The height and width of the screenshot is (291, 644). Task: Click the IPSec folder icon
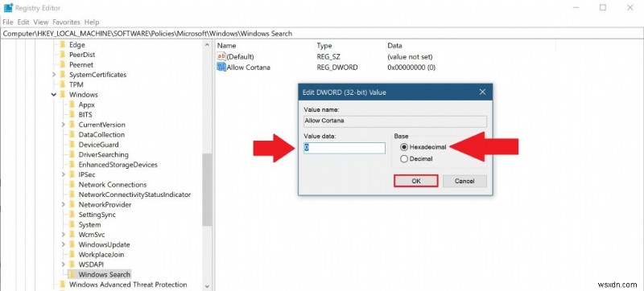point(72,174)
